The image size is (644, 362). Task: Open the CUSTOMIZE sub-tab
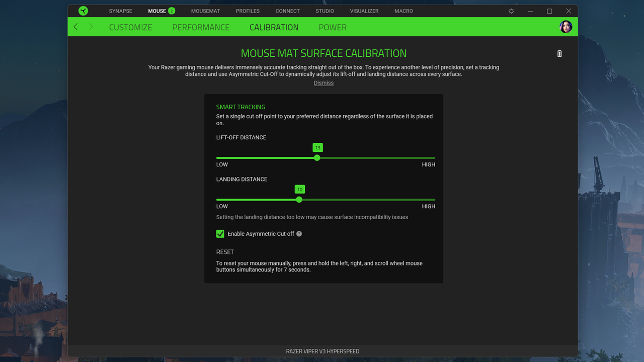pos(131,27)
